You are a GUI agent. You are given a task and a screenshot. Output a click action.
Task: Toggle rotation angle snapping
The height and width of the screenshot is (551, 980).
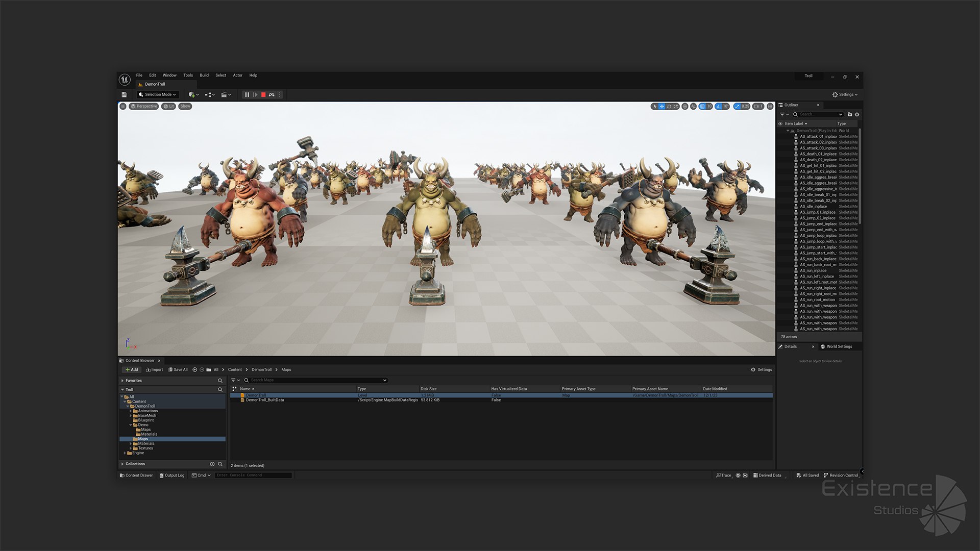click(x=719, y=107)
